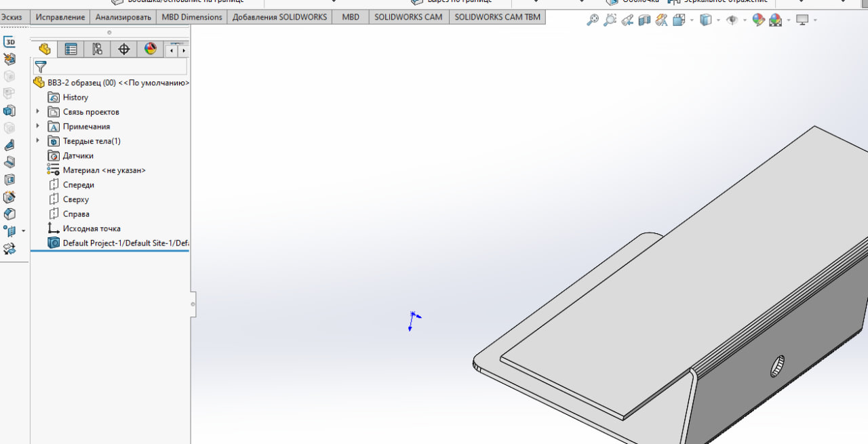Click the Edit Appearance icon
Screen dimensions: 868x444
(758, 20)
